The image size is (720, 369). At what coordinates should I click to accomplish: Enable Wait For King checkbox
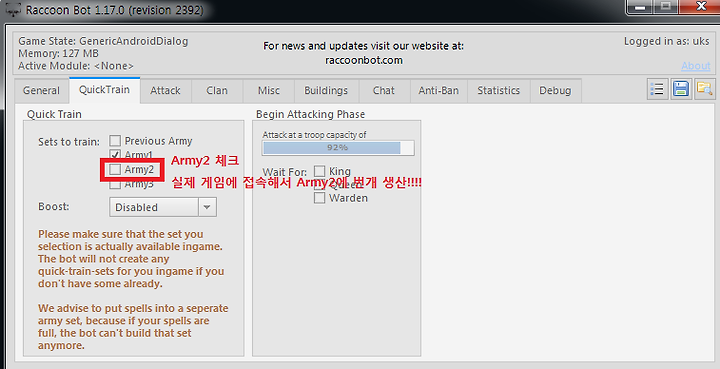[320, 171]
